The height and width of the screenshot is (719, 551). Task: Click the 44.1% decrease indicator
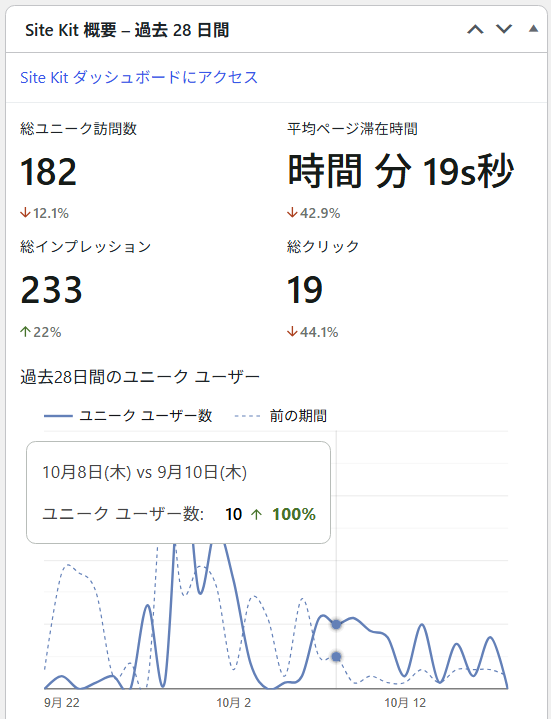(x=313, y=332)
